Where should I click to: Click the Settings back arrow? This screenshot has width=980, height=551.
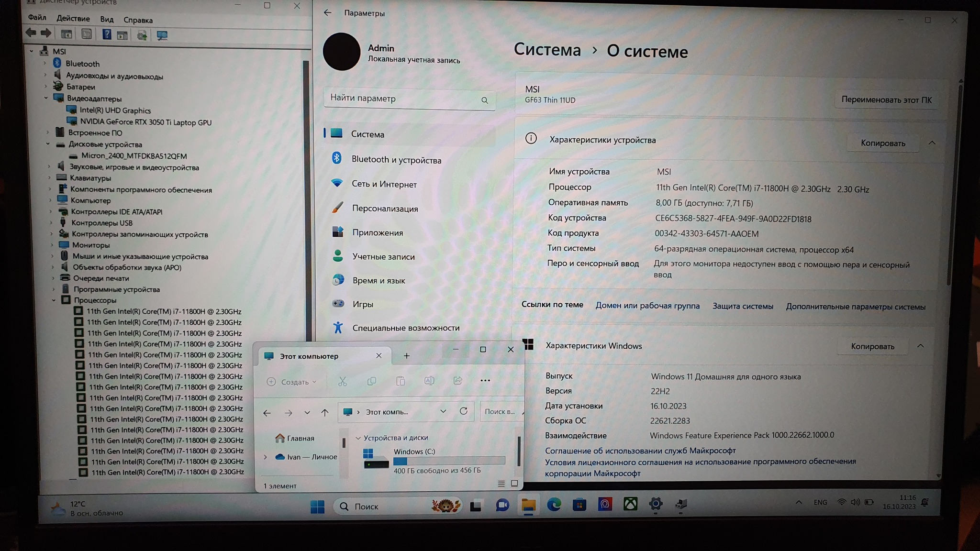pos(327,13)
